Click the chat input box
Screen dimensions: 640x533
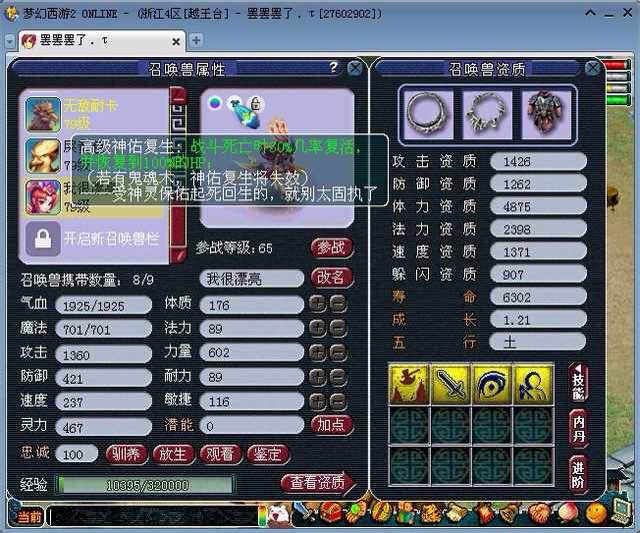point(155,517)
